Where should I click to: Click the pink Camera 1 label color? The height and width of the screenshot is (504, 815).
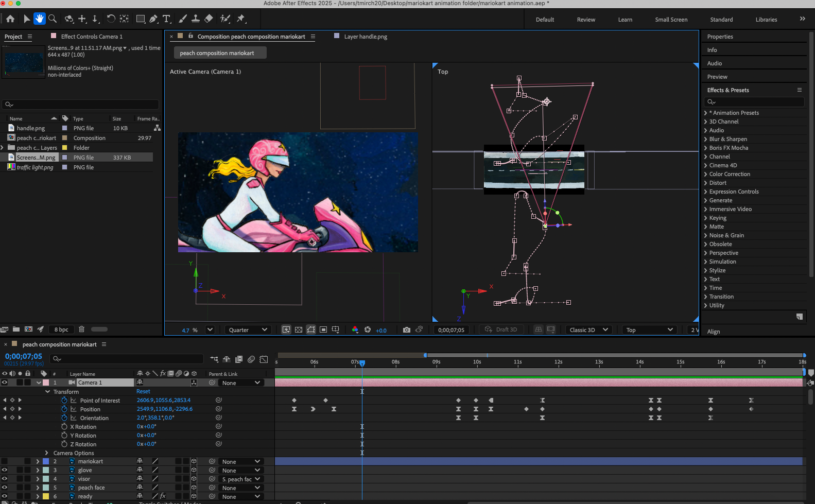(46, 383)
